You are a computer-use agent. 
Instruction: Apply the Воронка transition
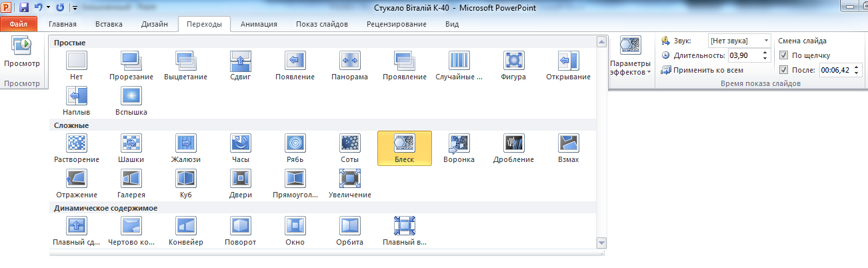(459, 148)
